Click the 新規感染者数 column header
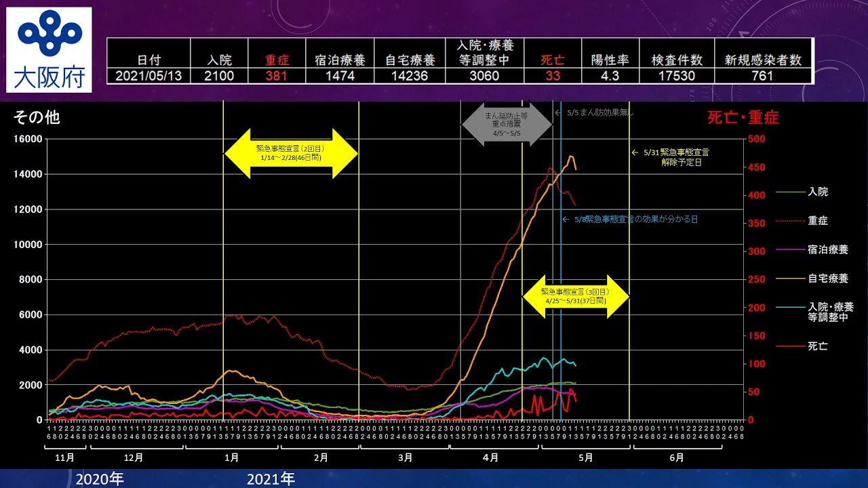The image size is (868, 488). coord(763,60)
